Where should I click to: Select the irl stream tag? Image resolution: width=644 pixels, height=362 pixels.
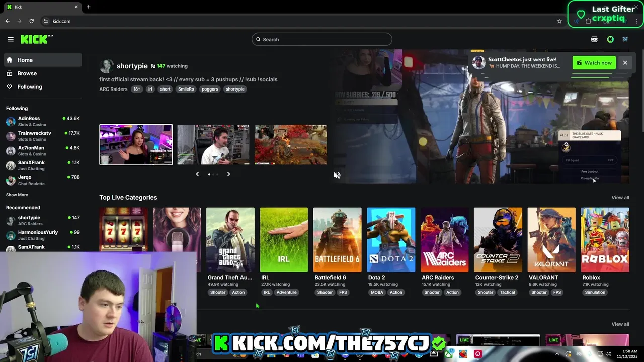coord(150,89)
